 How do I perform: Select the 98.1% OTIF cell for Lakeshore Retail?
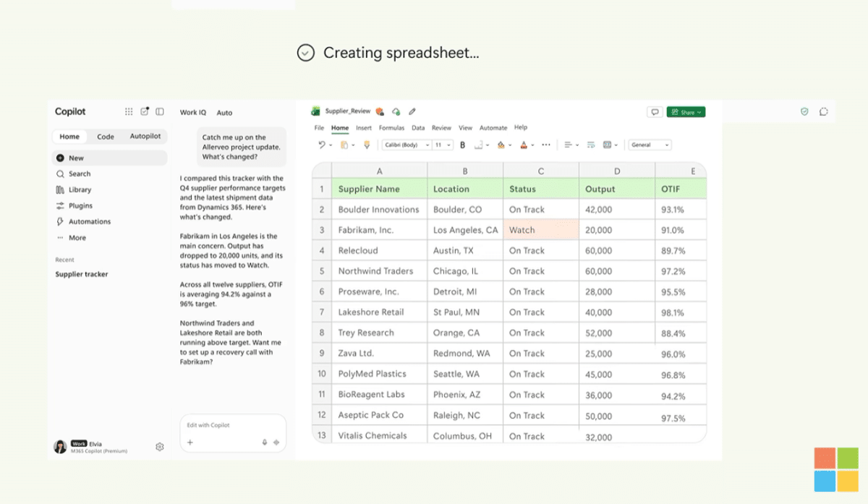click(680, 312)
